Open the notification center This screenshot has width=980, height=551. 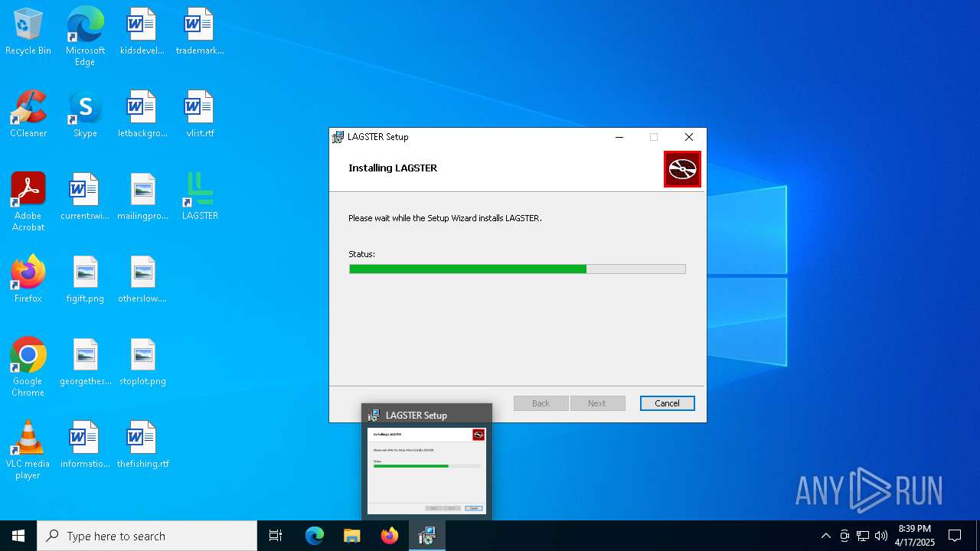[955, 536]
